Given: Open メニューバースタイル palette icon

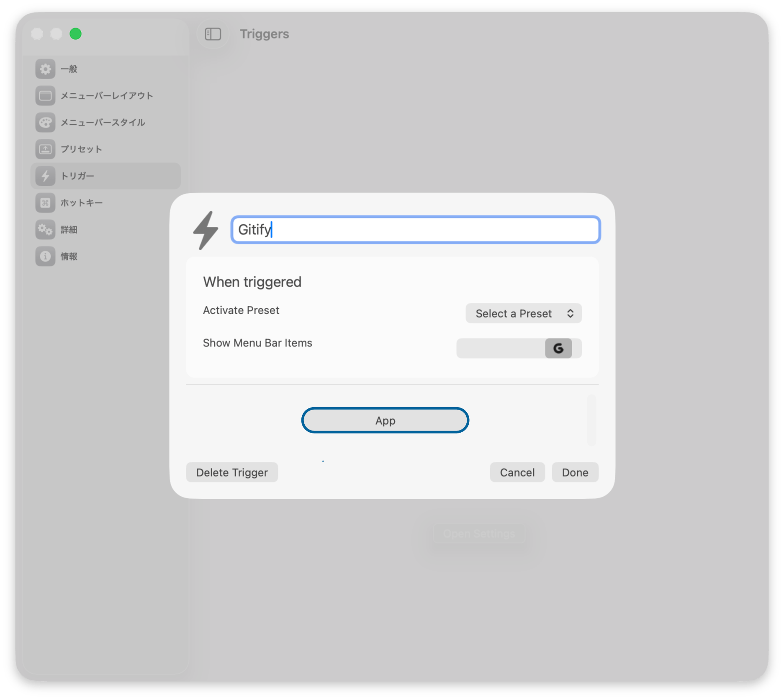Looking at the screenshot, I should (x=45, y=123).
